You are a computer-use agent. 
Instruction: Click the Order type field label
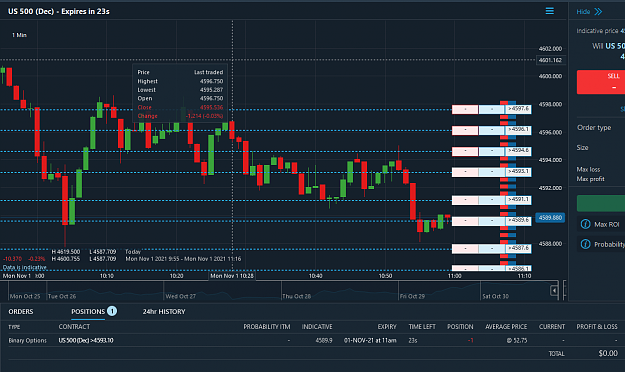pos(594,128)
